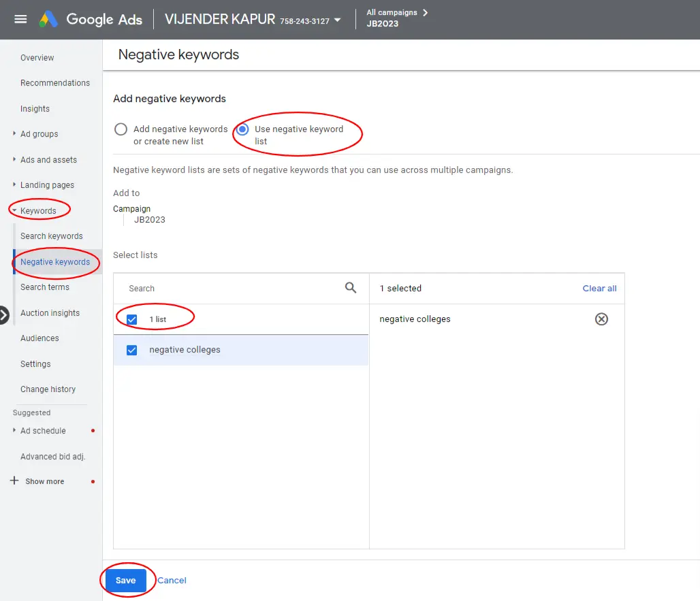Open Advanced bid adj. page
Screen dimensions: 700x601
[52, 457]
